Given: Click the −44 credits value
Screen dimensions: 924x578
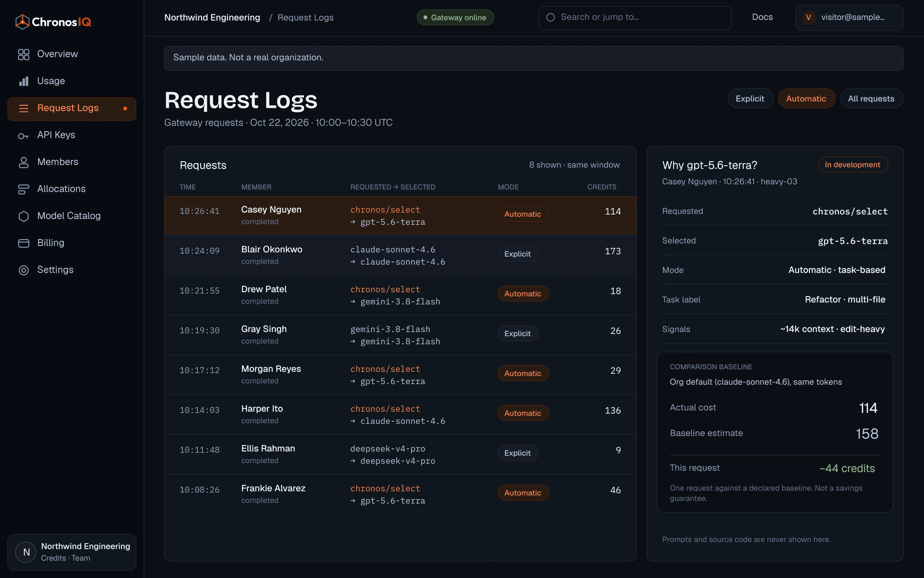Looking at the screenshot, I should [x=847, y=468].
